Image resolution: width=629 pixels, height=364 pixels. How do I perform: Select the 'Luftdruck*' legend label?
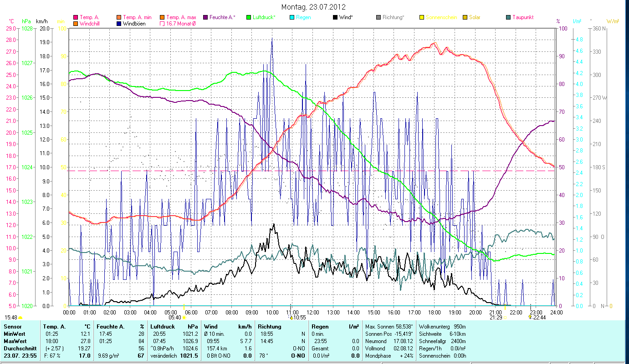coord(264,17)
